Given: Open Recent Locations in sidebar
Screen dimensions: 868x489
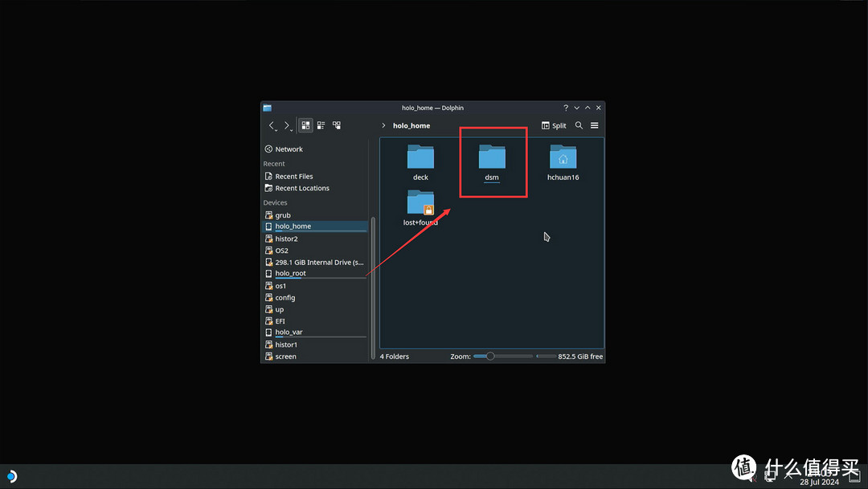Looking at the screenshot, I should click(x=302, y=189).
